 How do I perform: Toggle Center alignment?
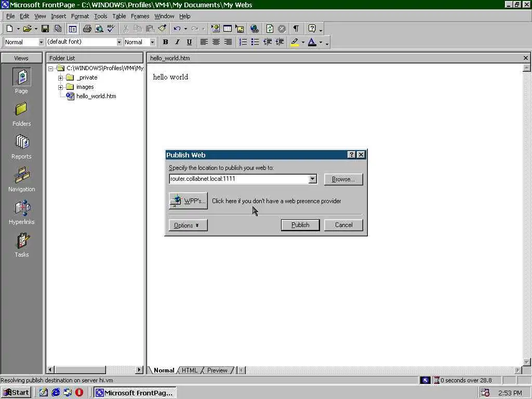pyautogui.click(x=216, y=42)
